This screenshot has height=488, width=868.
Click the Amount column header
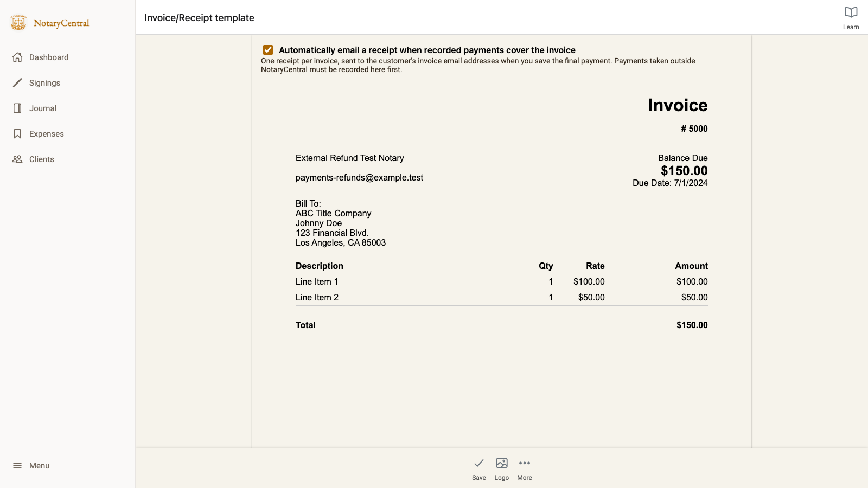click(692, 266)
